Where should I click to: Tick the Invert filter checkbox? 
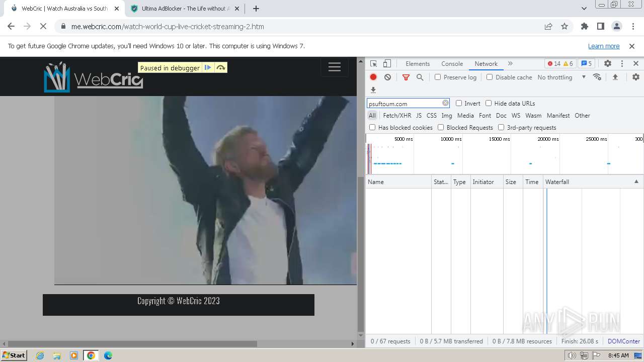[x=459, y=103]
